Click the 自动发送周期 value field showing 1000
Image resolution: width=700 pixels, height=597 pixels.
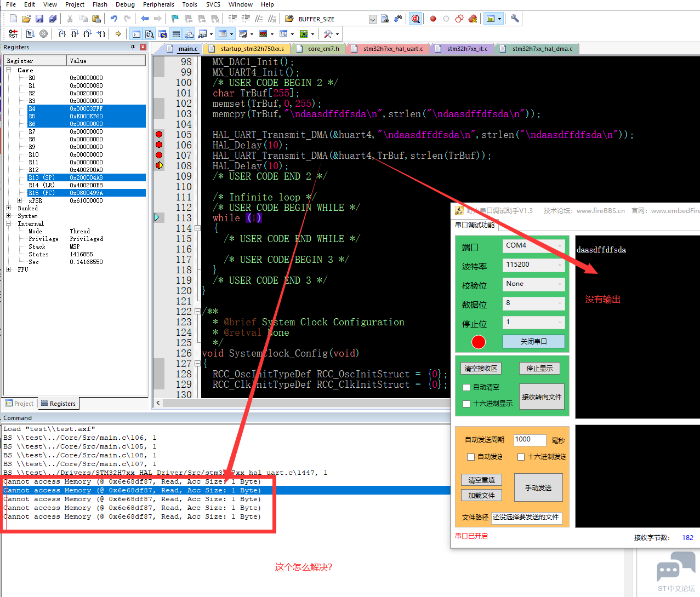[530, 440]
